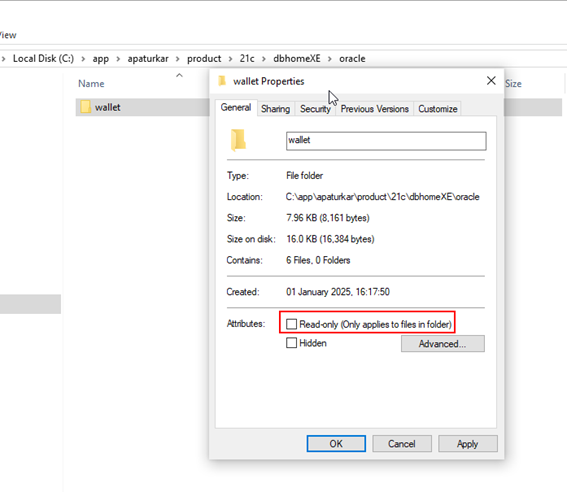The width and height of the screenshot is (567, 492).
Task: Click folder icon in Properties title bar
Action: point(222,81)
